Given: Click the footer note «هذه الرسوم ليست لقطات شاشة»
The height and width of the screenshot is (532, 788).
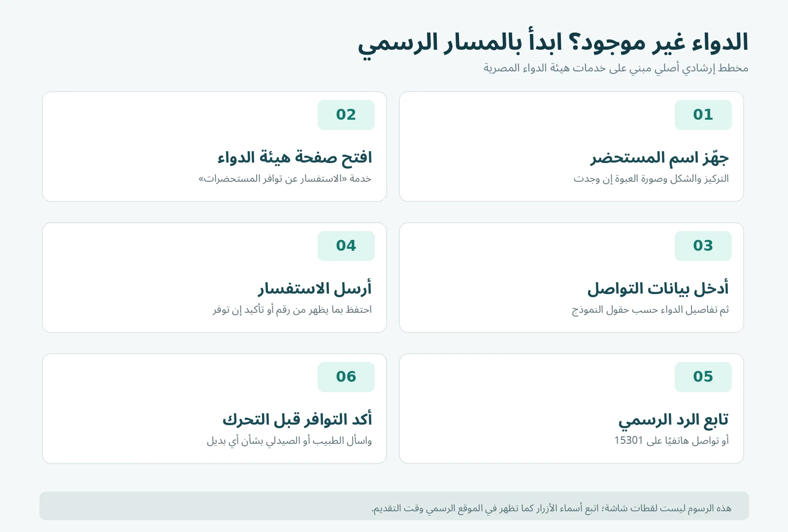Looking at the screenshot, I should coord(667,508).
